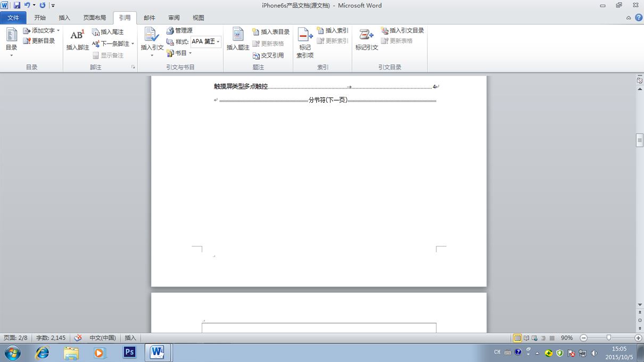Collapse the ribbon with the caret icon
This screenshot has width=644, height=362.
(x=629, y=18)
